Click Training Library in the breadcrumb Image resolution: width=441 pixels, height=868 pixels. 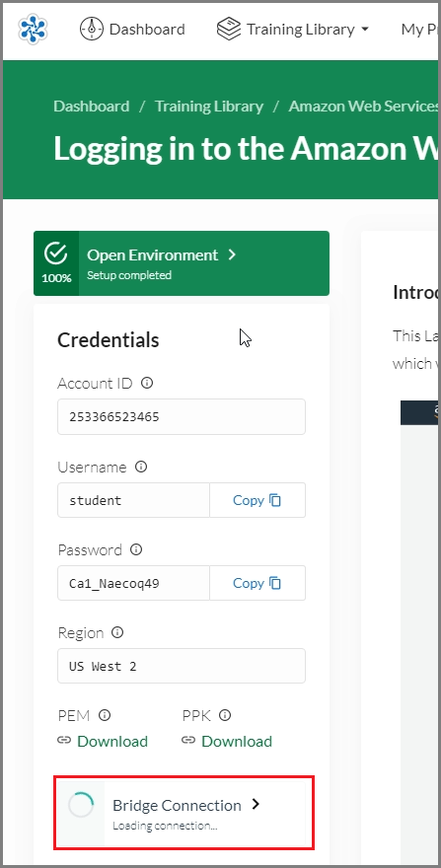click(x=209, y=106)
